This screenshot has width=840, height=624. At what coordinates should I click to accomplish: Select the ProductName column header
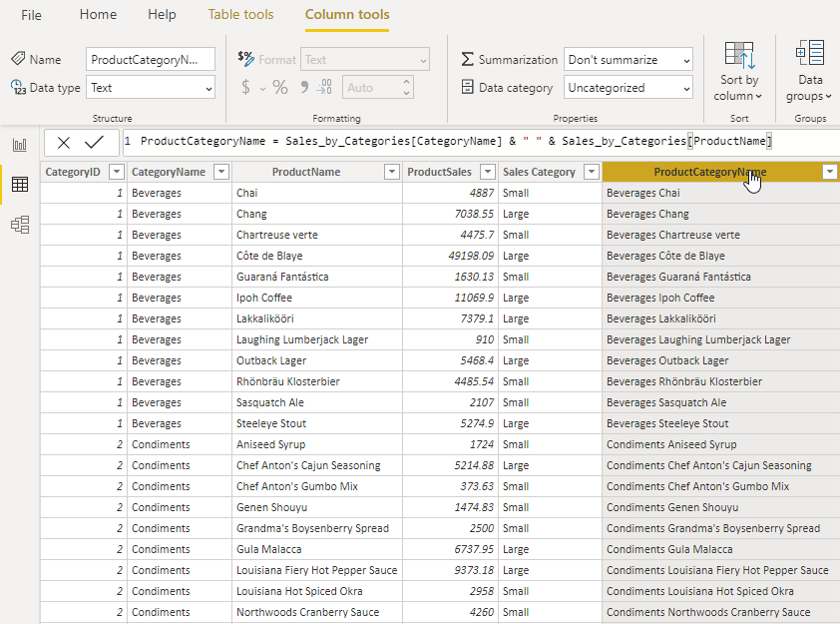[x=305, y=172]
